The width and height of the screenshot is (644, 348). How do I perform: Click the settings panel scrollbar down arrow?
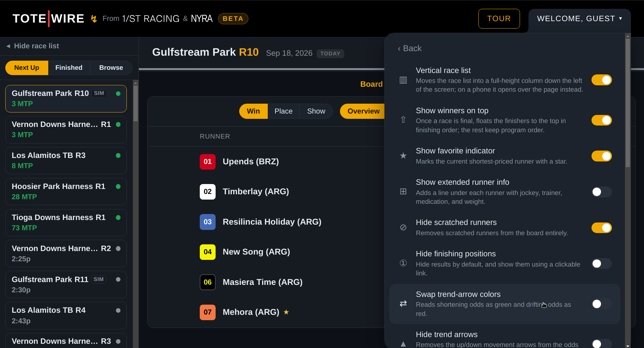[x=628, y=346]
